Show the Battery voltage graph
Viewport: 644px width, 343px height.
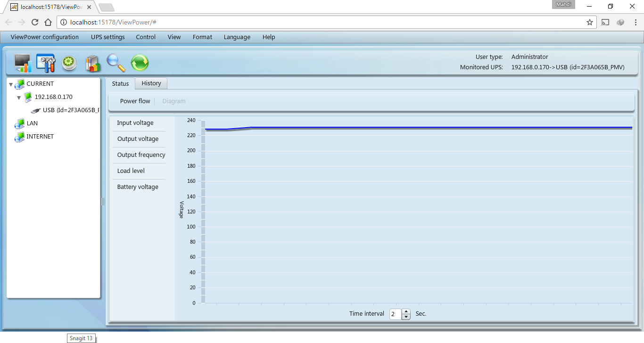point(138,187)
